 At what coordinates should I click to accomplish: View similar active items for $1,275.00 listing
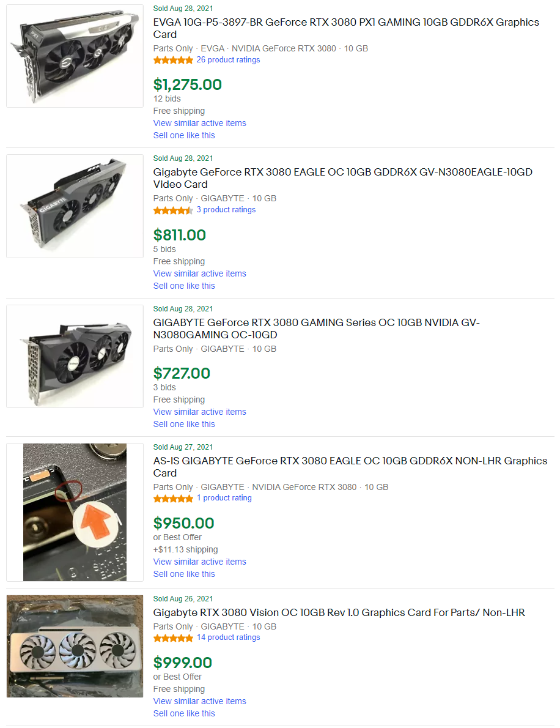(199, 123)
